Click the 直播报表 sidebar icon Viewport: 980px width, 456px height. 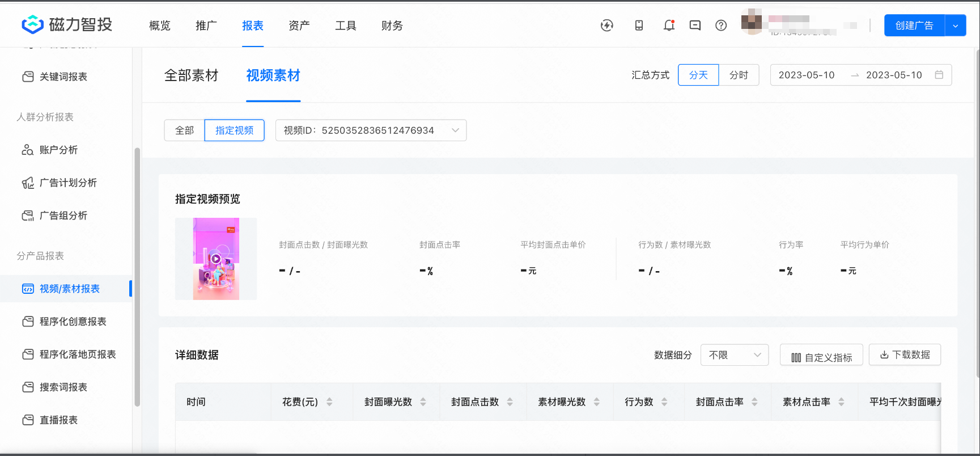point(28,420)
